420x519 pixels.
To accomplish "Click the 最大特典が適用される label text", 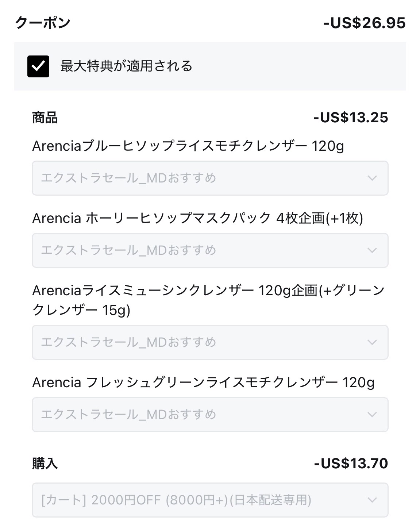I will click(126, 66).
